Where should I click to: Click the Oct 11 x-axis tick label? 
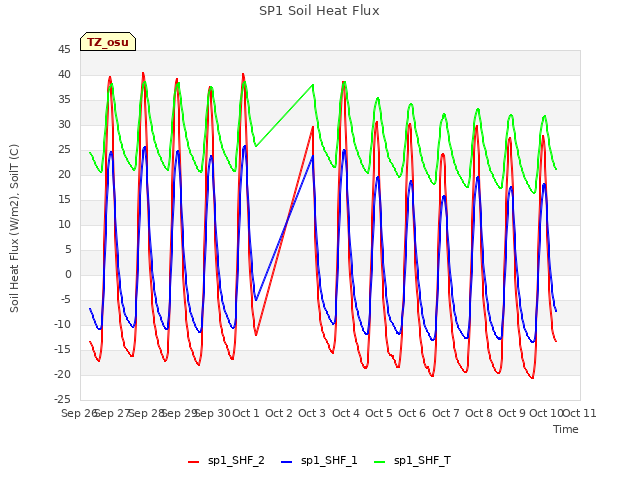coord(580,413)
